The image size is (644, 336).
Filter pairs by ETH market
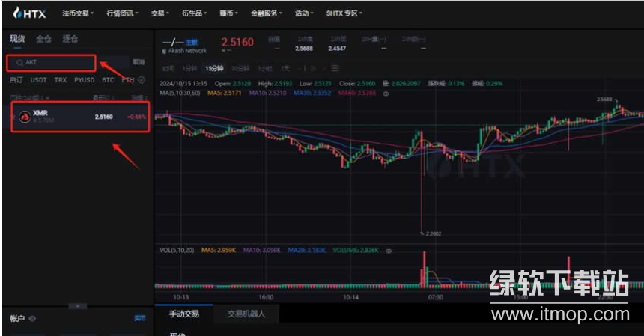[128, 80]
